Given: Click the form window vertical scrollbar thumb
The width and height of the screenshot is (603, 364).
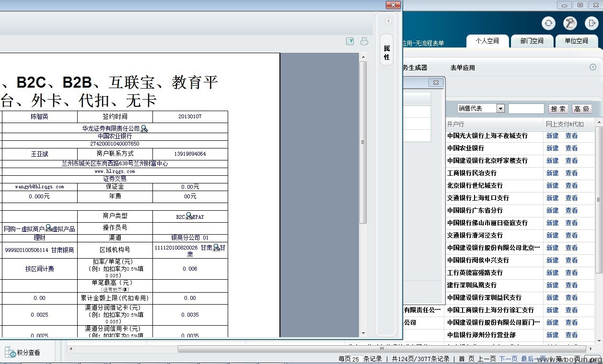Looking at the screenshot, I should pyautogui.click(x=363, y=142).
